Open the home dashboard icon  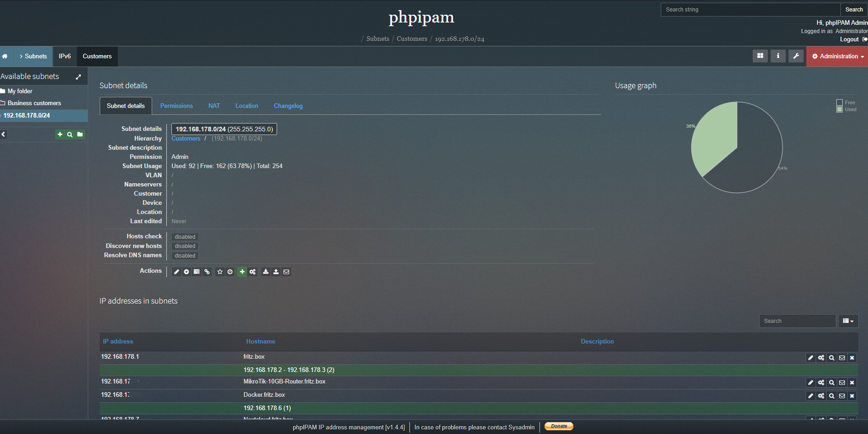coord(5,56)
